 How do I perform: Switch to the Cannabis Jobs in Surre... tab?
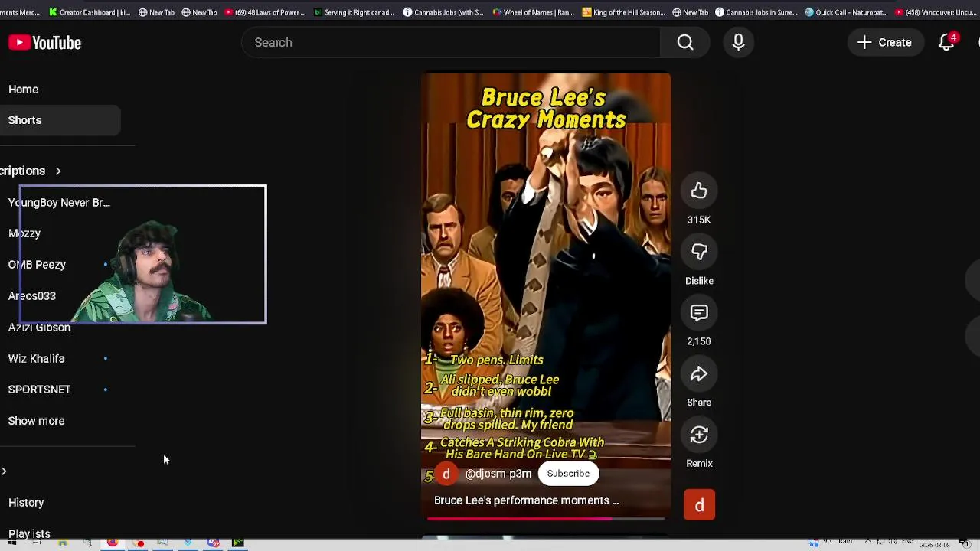point(756,12)
